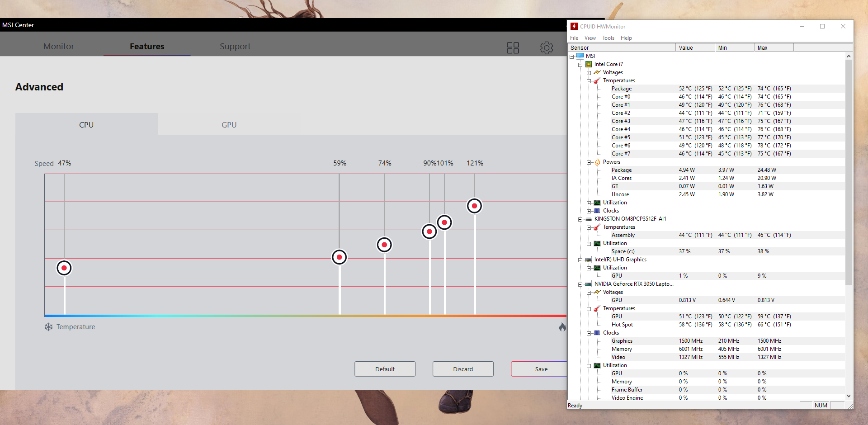Select the 47% fan speed handle
868x425 pixels.
pyautogui.click(x=64, y=268)
